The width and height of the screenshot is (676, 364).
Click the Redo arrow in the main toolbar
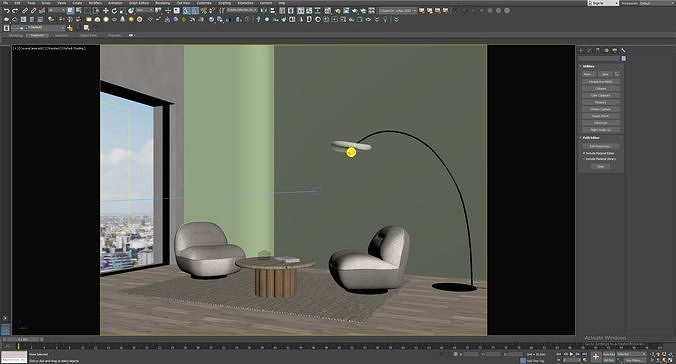(x=15, y=10)
